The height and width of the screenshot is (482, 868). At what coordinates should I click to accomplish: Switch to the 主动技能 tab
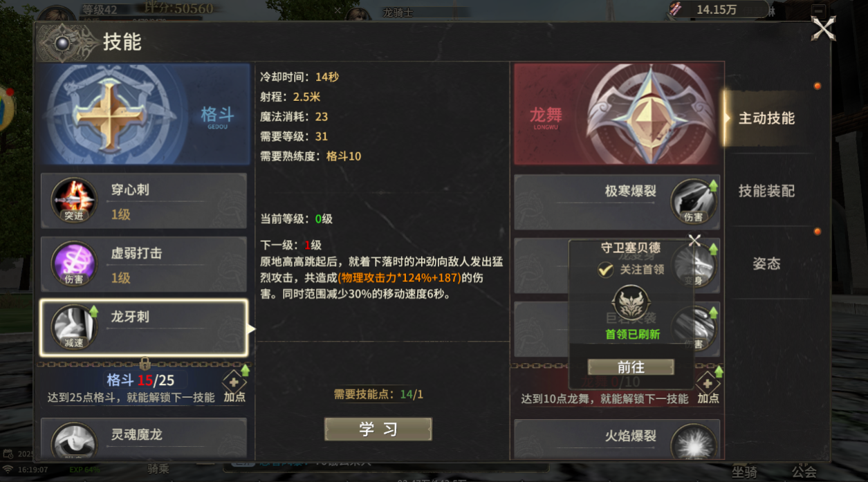click(x=766, y=118)
